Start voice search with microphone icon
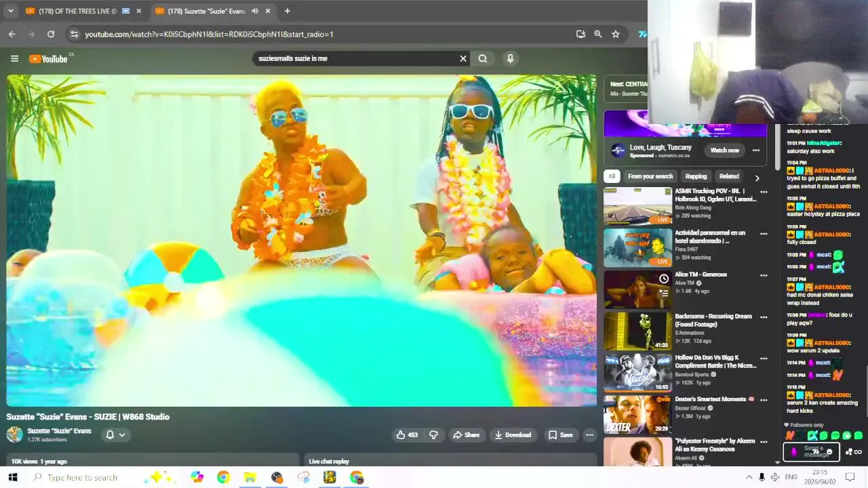 [x=511, y=58]
